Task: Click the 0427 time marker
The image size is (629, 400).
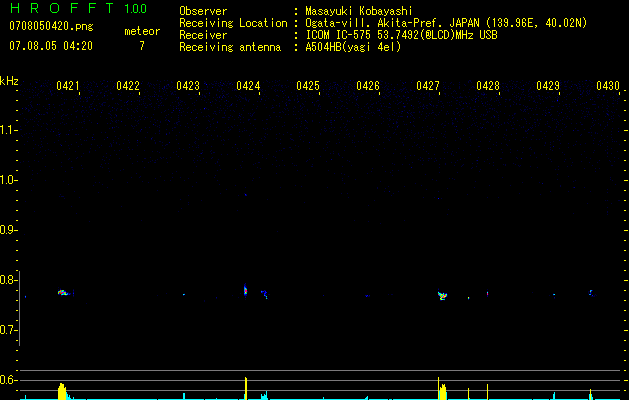Action: tap(428, 86)
